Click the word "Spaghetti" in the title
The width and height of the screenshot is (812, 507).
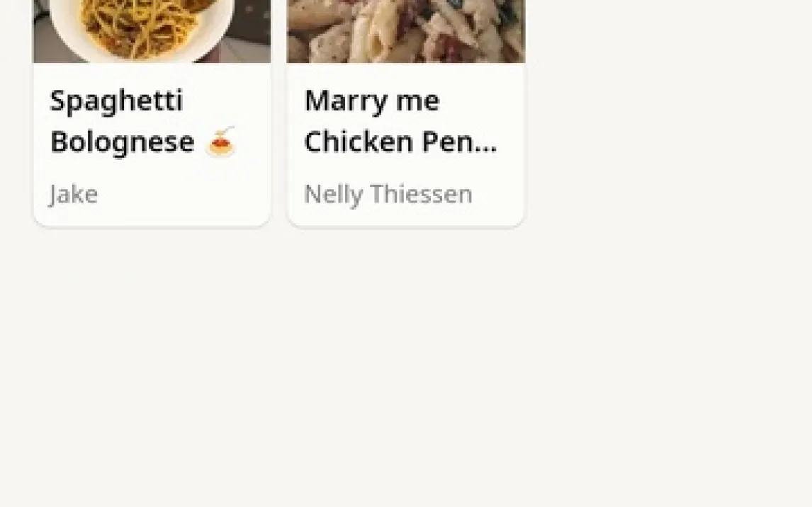click(x=116, y=101)
